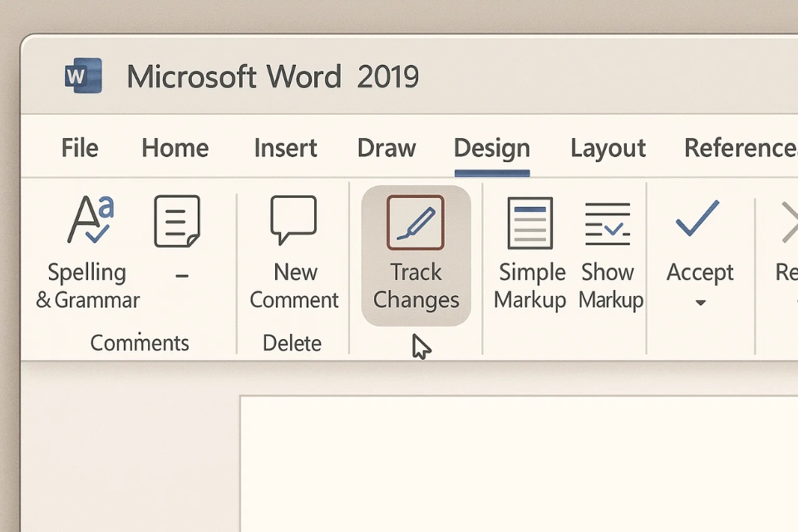
Task: Open the Show Markup options
Action: [x=608, y=222]
